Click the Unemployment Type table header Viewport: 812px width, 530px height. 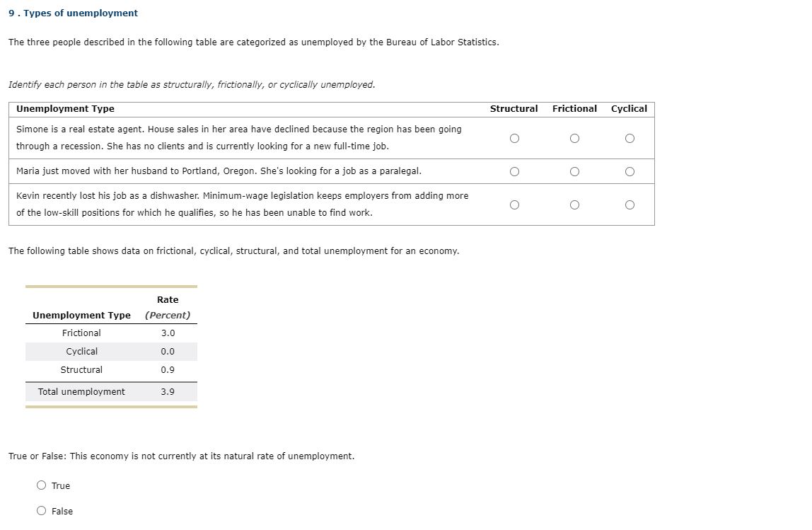tap(65, 109)
